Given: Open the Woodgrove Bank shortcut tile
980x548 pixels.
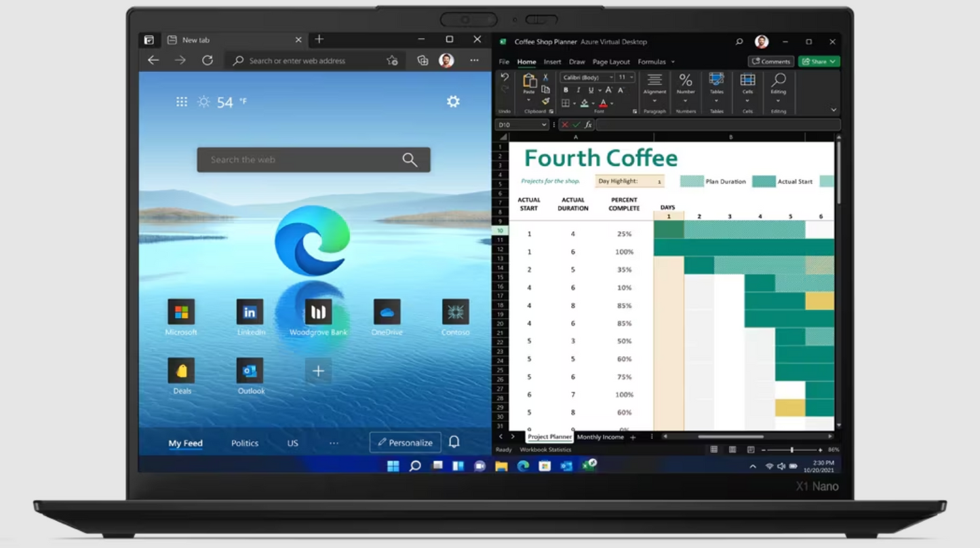Looking at the screenshot, I should (318, 313).
